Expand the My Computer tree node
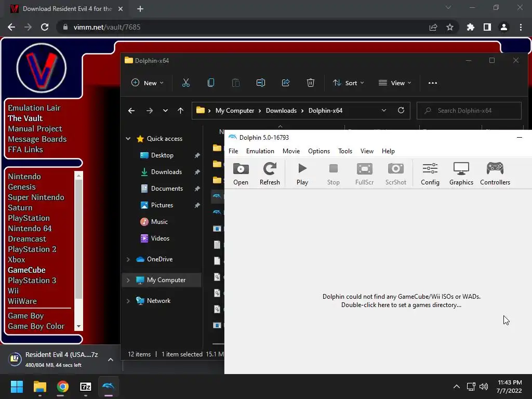Image resolution: width=532 pixels, height=399 pixels. click(128, 280)
